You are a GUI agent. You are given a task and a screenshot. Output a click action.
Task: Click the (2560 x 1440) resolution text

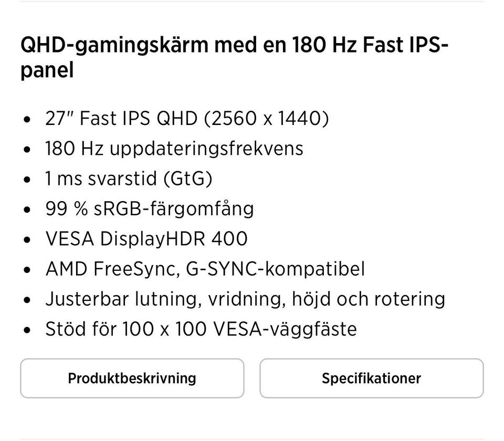point(266,119)
